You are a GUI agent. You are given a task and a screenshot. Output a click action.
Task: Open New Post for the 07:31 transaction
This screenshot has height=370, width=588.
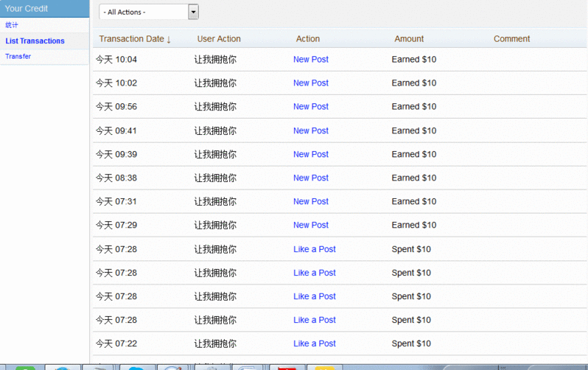(x=311, y=201)
